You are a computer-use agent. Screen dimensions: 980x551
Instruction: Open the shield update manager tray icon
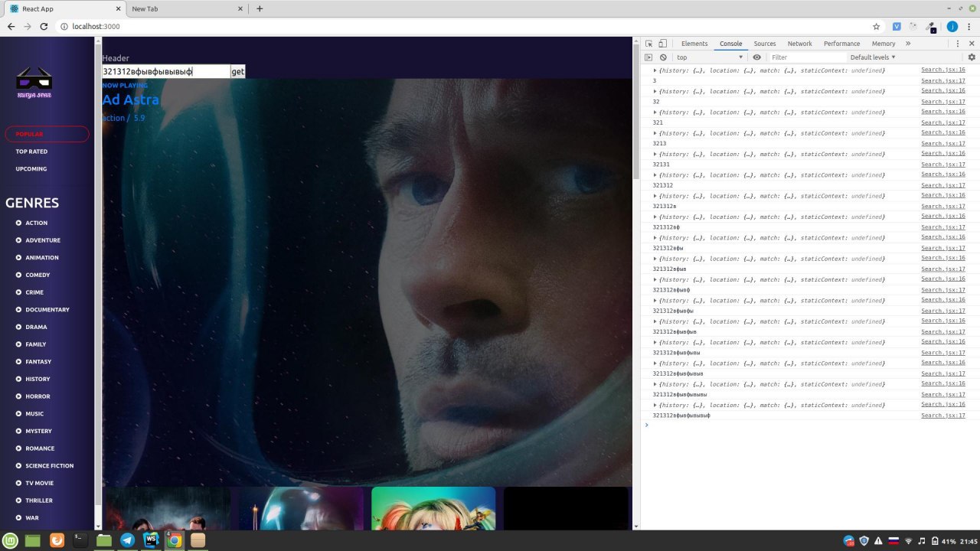(x=864, y=541)
